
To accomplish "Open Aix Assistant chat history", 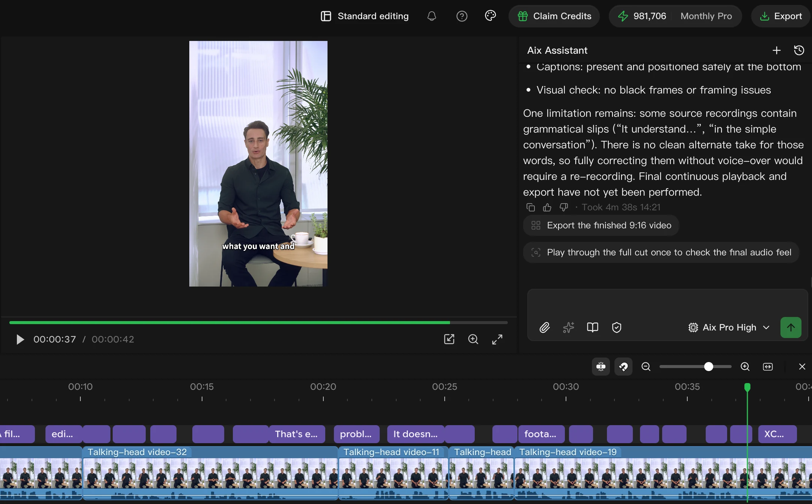I will coord(799,50).
